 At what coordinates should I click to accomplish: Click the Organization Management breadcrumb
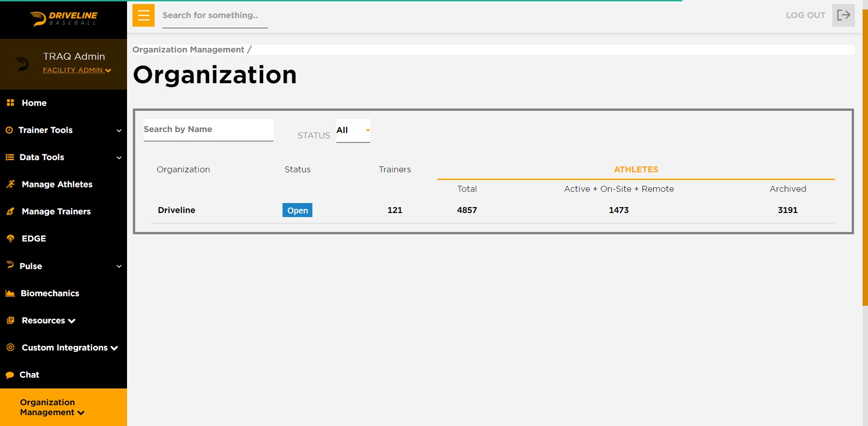pyautogui.click(x=188, y=49)
